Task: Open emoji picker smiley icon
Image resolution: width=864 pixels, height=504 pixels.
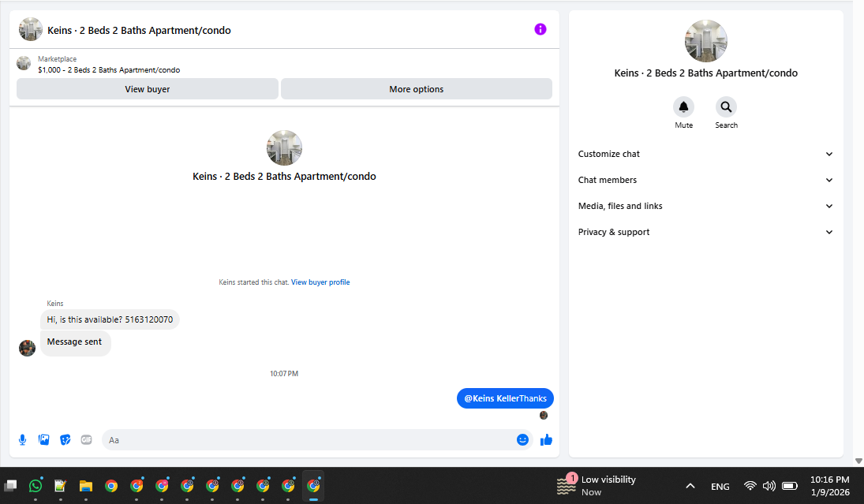Action: pyautogui.click(x=522, y=439)
